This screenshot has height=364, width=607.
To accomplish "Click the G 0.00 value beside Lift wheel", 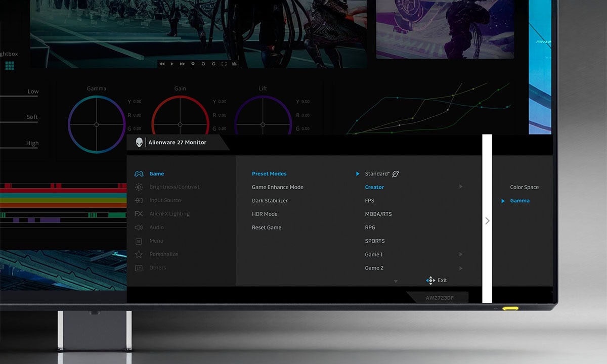I will click(x=303, y=129).
